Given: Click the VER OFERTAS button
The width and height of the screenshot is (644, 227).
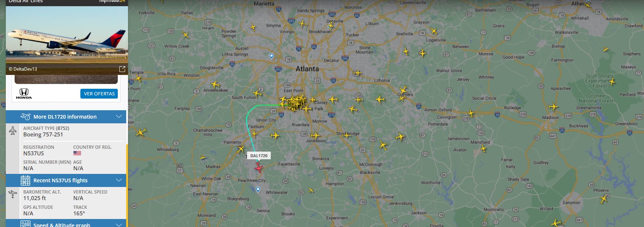Looking at the screenshot, I should tap(99, 93).
